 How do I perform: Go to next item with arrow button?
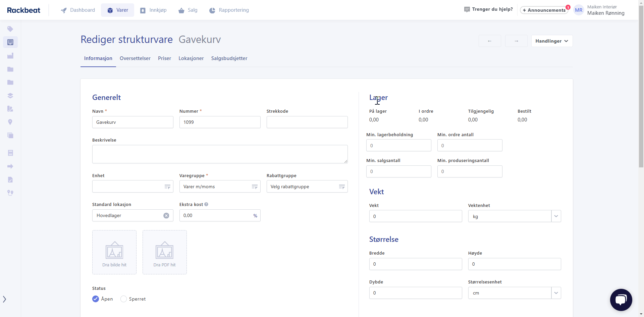pos(516,41)
